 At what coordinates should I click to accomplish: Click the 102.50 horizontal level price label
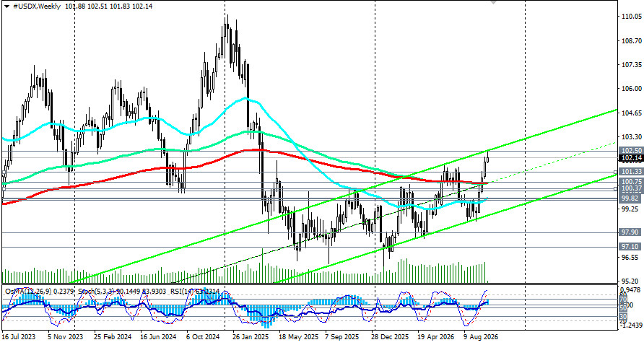click(632, 151)
